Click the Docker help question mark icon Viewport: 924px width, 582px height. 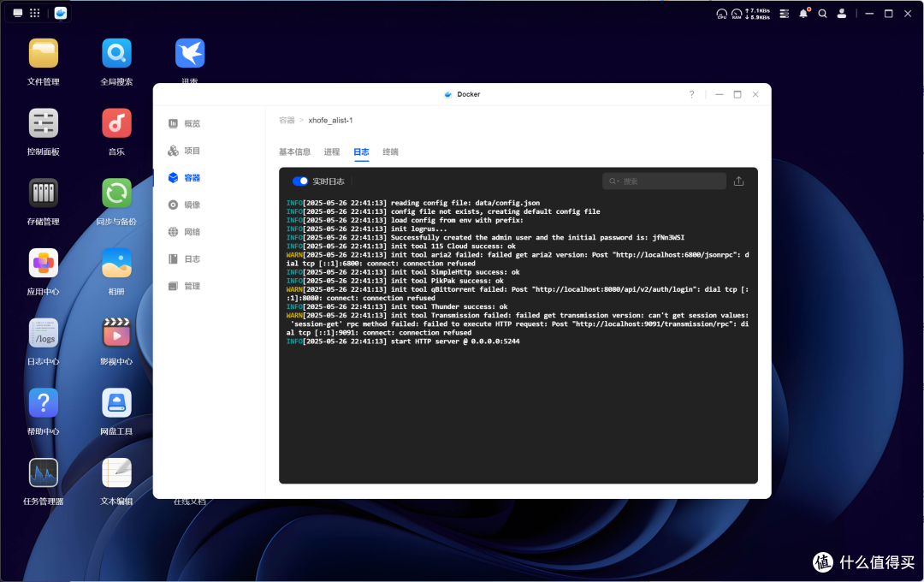tap(691, 94)
